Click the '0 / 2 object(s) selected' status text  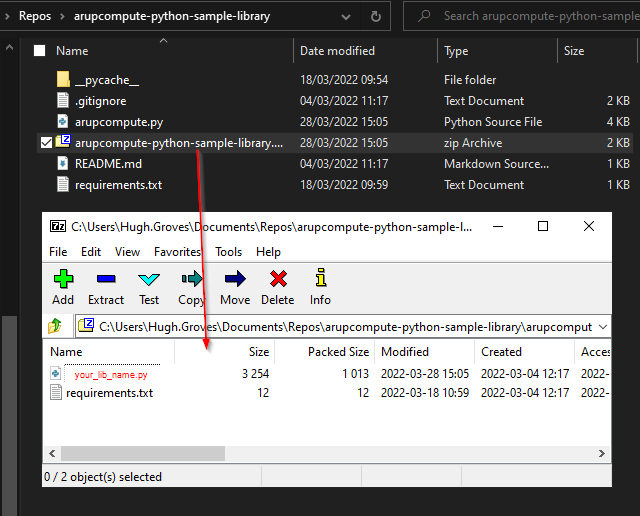pos(102,477)
